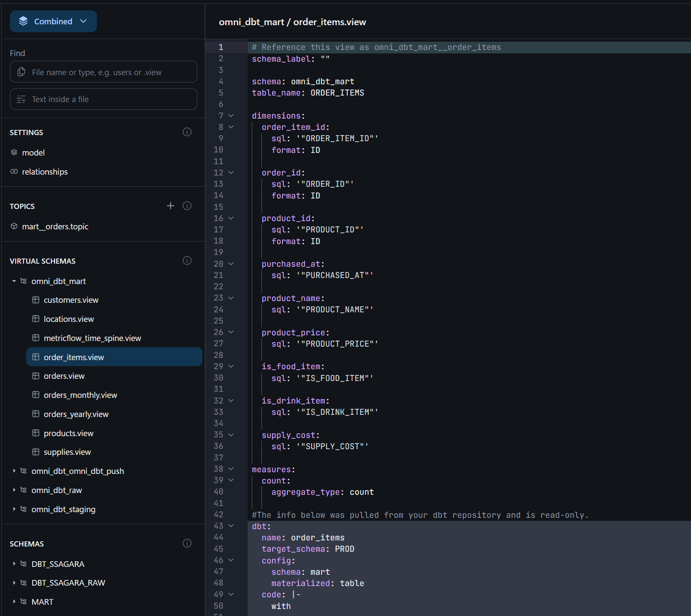
Task: Select products.view in the file tree
Action: (69, 434)
